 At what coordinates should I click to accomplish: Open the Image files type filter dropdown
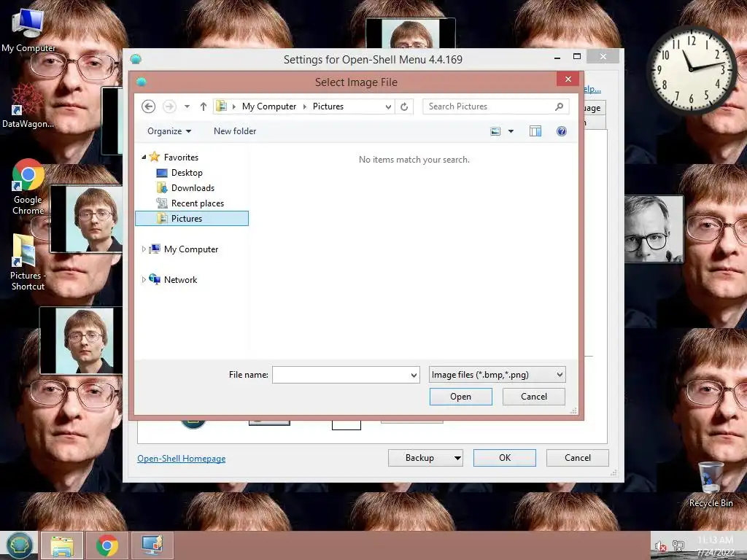(x=497, y=375)
